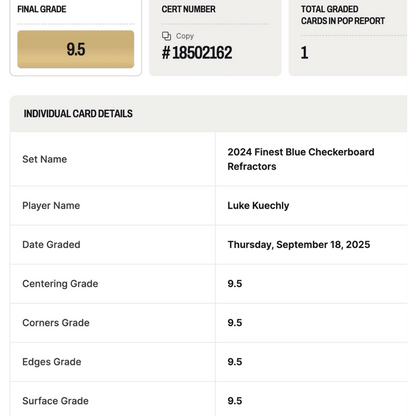
Task: Click the Cert Number heading
Action: pos(188,9)
